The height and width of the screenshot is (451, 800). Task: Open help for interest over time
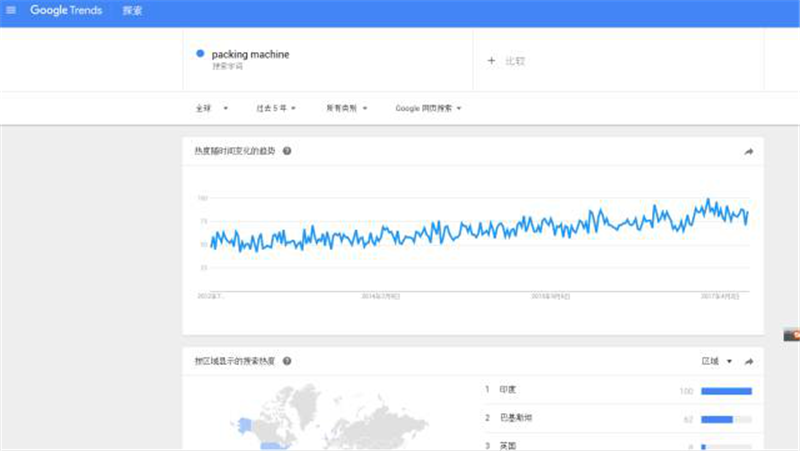(x=287, y=151)
